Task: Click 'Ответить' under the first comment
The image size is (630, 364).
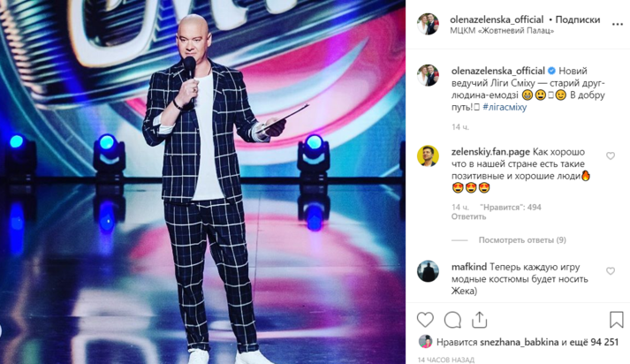Action: (x=468, y=216)
